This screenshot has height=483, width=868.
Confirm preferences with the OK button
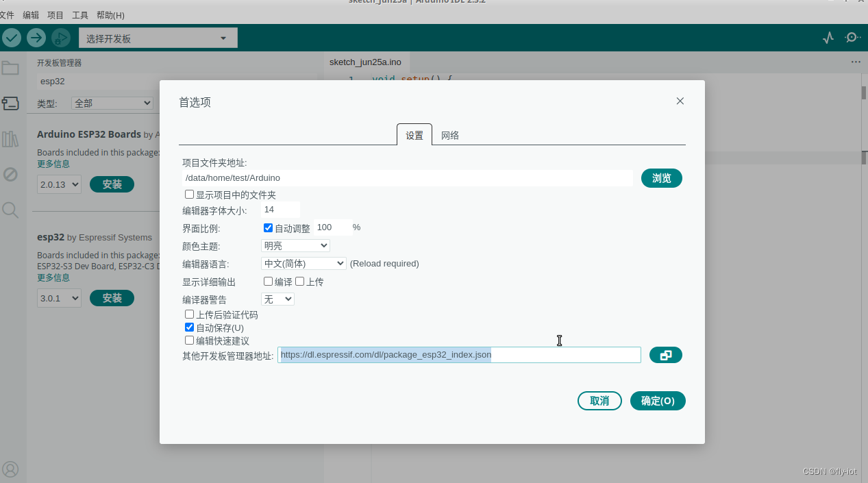(x=658, y=401)
